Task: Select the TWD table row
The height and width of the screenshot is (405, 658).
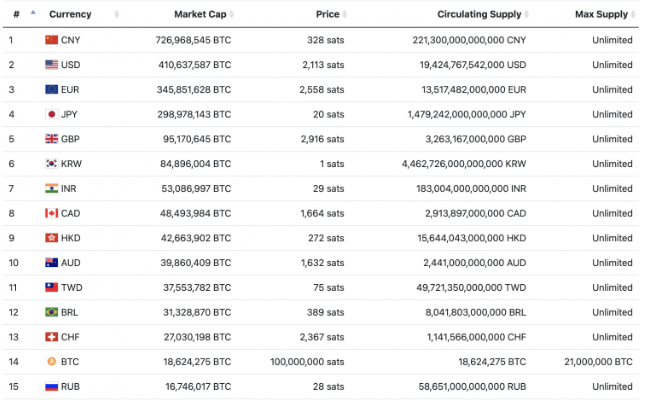Action: click(328, 287)
